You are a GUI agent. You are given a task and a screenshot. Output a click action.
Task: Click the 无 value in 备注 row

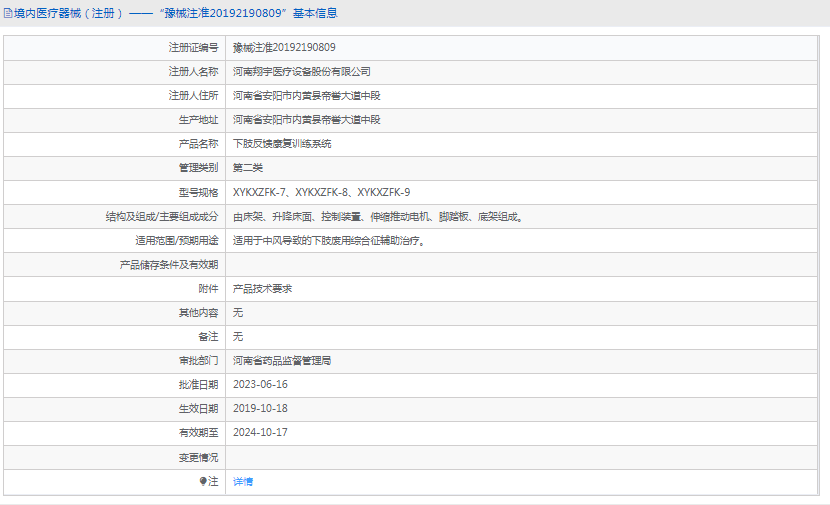[x=238, y=337]
